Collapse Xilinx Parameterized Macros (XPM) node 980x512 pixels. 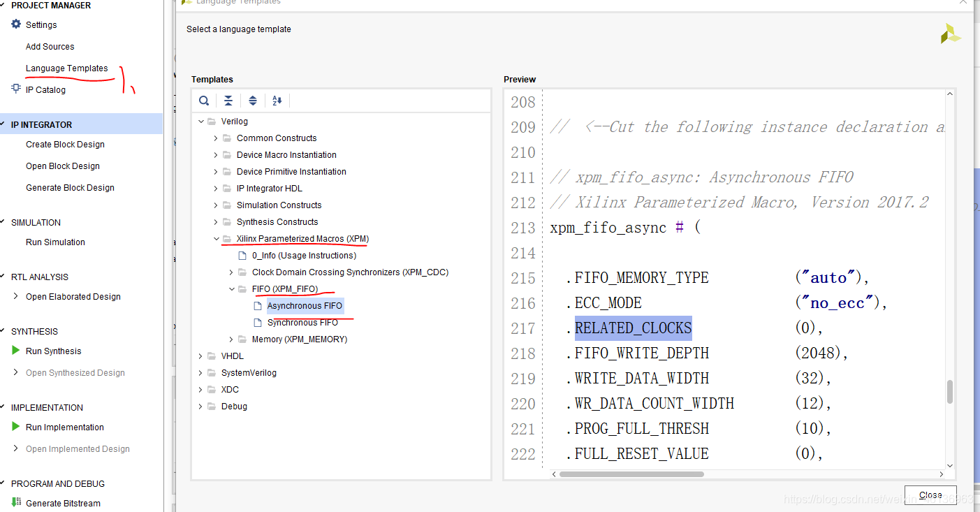[216, 239]
